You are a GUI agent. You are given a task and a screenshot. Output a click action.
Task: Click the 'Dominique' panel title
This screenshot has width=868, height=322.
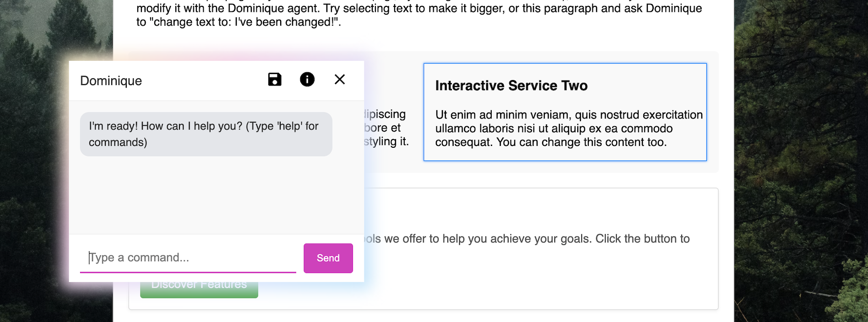(x=111, y=80)
